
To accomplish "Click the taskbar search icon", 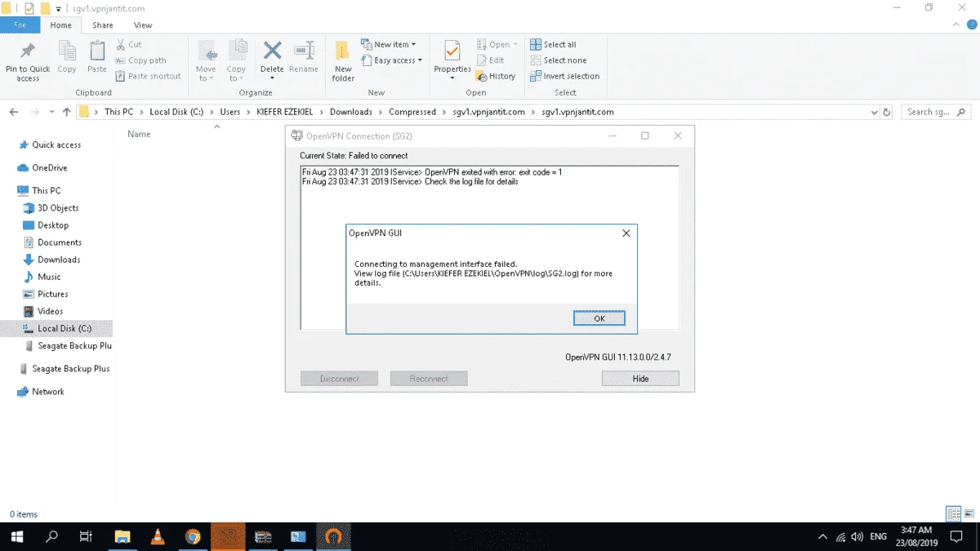I will 52,536.
